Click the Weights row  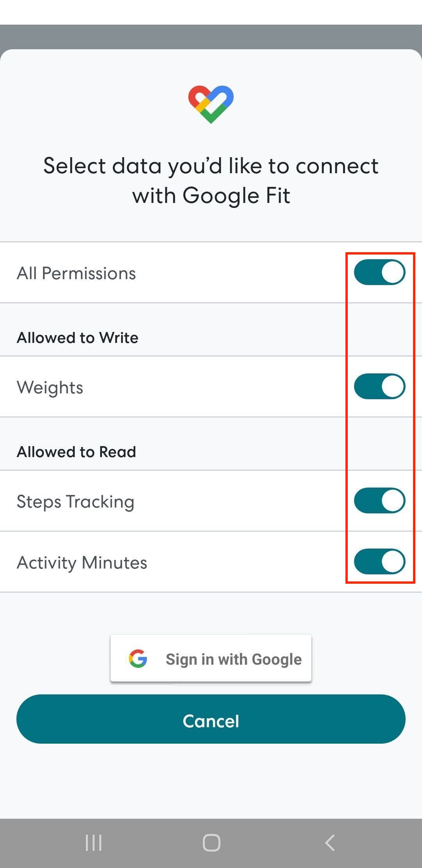(50, 387)
